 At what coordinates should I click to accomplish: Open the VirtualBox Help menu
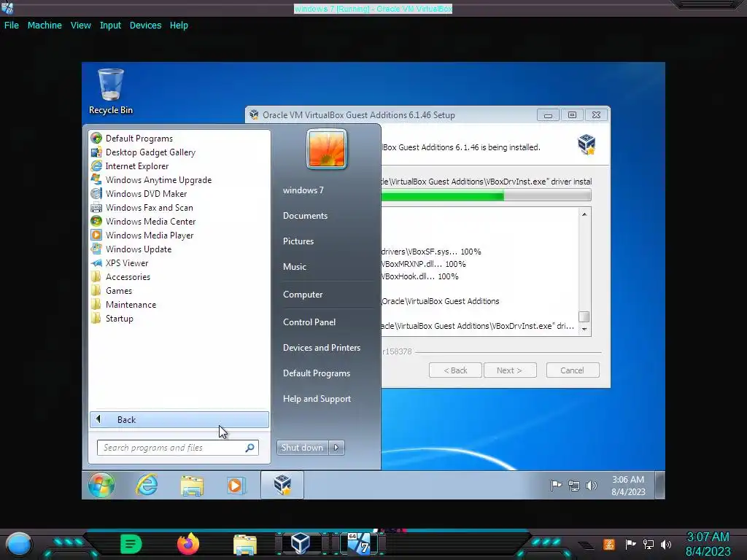coord(179,26)
